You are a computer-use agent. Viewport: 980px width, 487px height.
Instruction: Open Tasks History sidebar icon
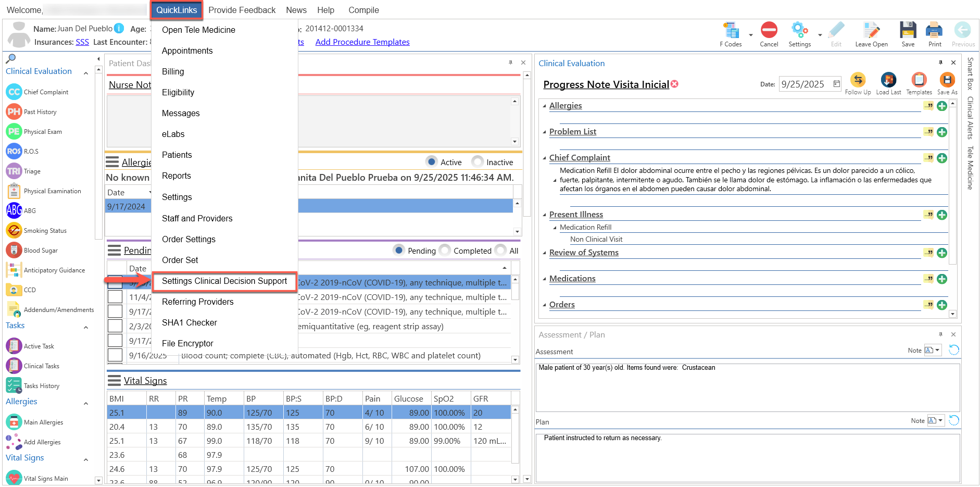(14, 386)
